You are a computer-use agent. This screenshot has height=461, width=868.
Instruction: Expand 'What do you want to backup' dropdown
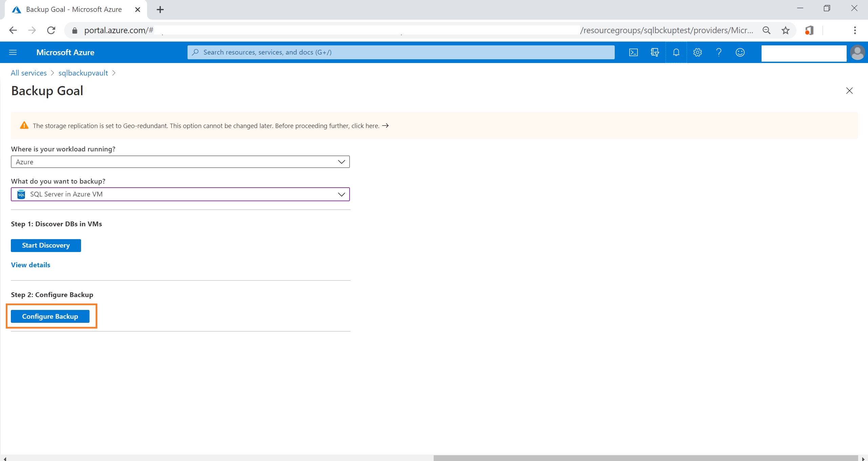click(x=180, y=194)
